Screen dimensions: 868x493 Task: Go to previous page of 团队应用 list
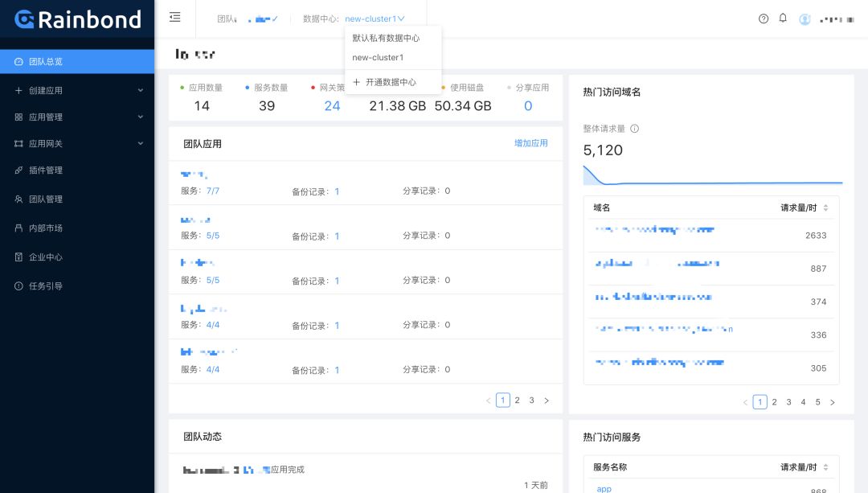point(489,400)
